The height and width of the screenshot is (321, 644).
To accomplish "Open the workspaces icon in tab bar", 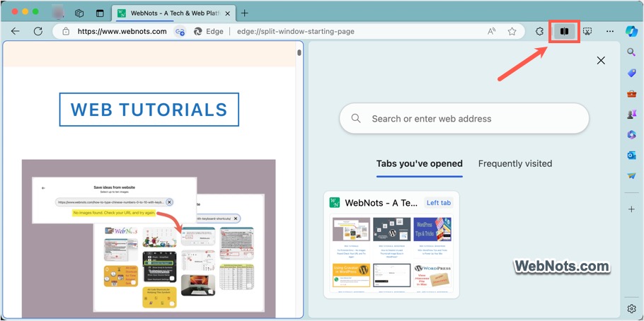I will (x=79, y=13).
